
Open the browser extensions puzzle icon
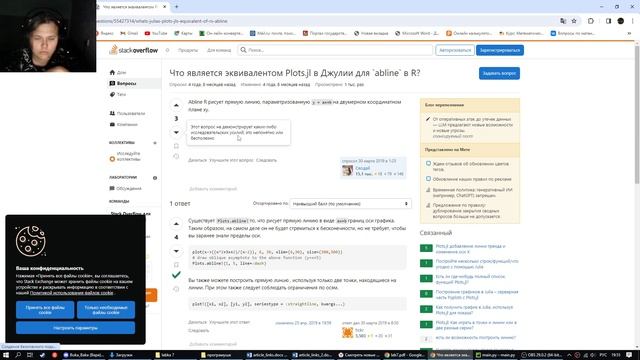point(591,21)
